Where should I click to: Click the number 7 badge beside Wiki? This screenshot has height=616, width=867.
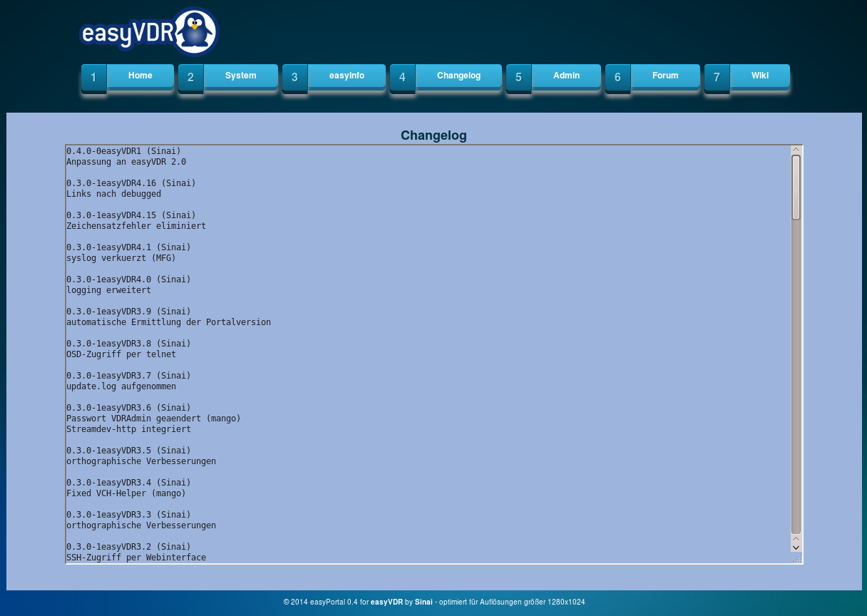717,77
